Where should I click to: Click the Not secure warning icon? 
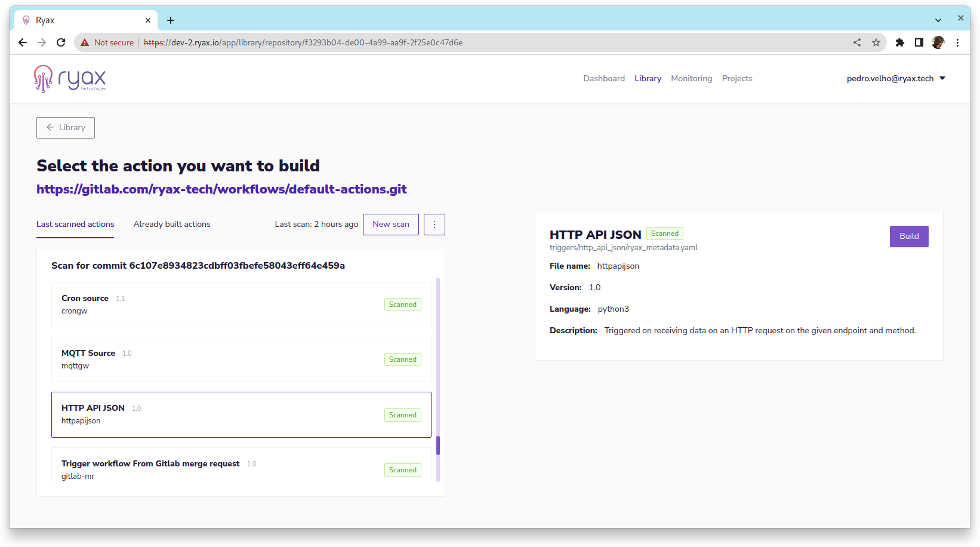[85, 42]
